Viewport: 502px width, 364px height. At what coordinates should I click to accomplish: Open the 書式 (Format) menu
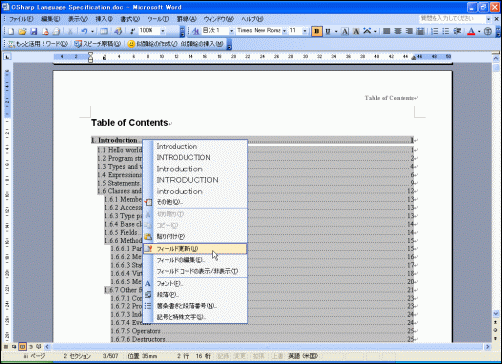[130, 19]
